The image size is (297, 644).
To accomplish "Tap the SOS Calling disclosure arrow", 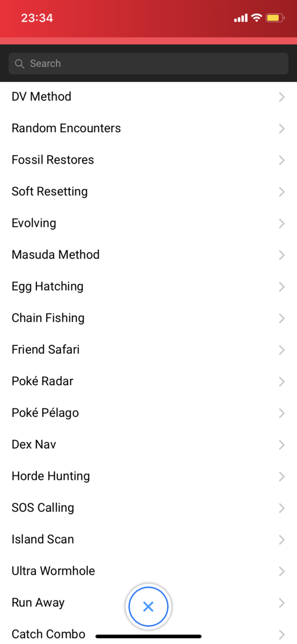I will click(x=282, y=508).
